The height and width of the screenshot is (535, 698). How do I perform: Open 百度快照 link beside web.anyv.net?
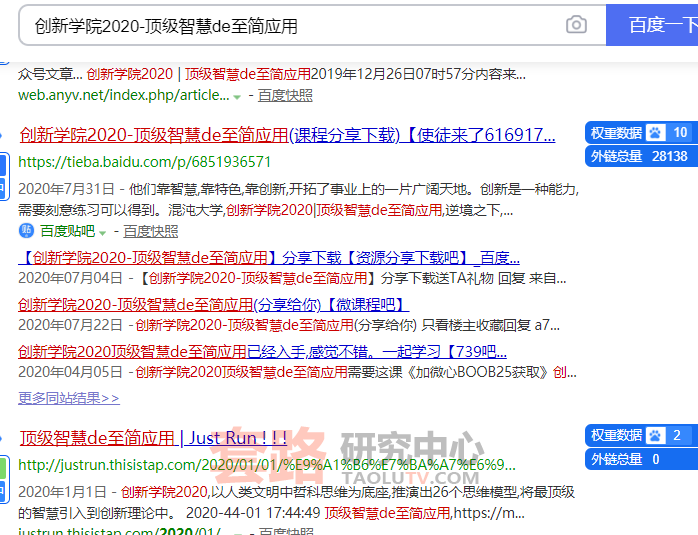[x=285, y=95]
